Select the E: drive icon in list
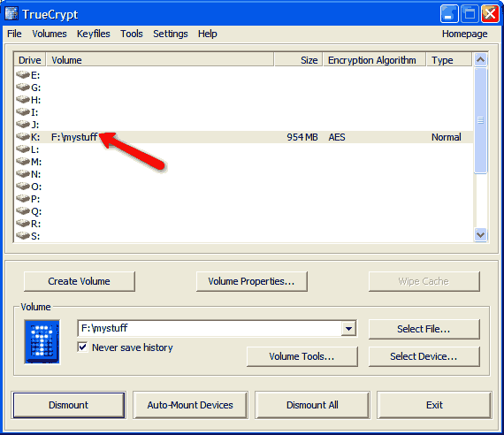This screenshot has width=504, height=435. [23, 75]
